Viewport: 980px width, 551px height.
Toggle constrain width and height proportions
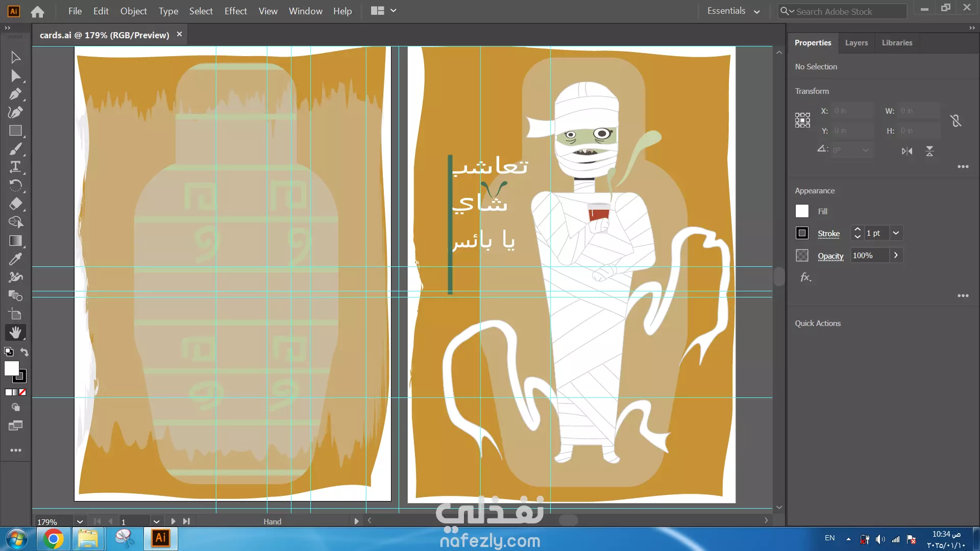[x=955, y=120]
